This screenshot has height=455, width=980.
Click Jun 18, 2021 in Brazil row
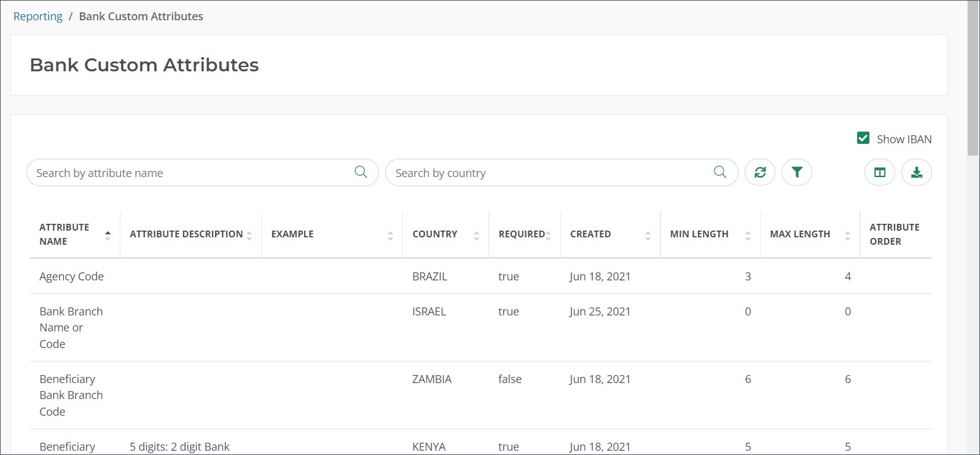tap(600, 277)
